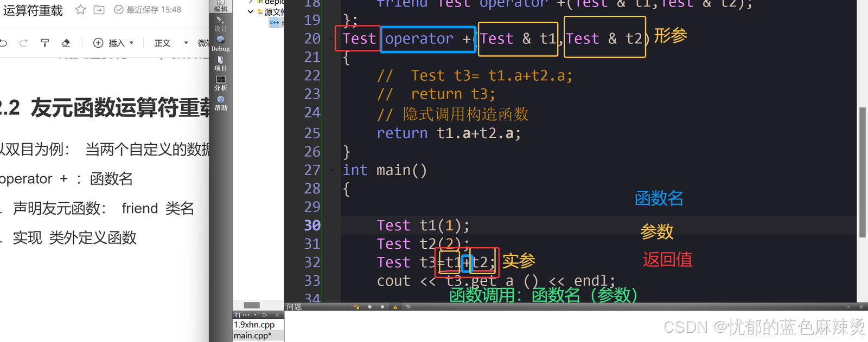
Task: Click the vertical scrollbar of the code editor
Action: 862,172
